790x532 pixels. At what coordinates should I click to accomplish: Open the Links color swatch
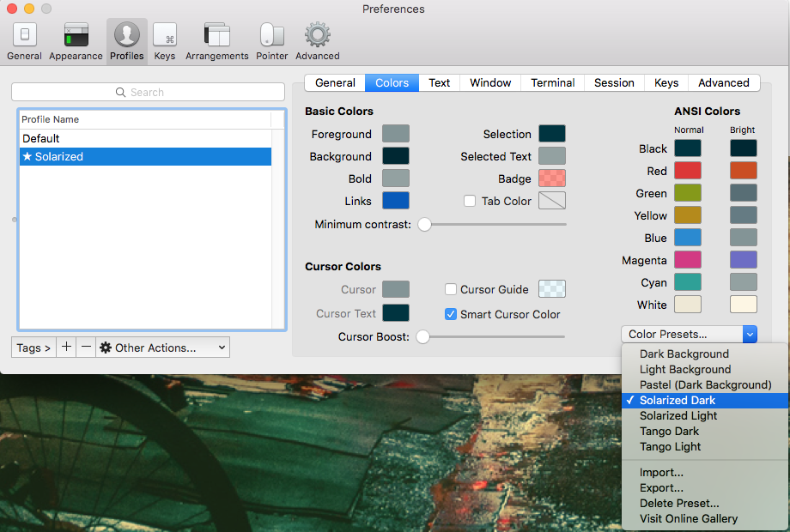[396, 200]
